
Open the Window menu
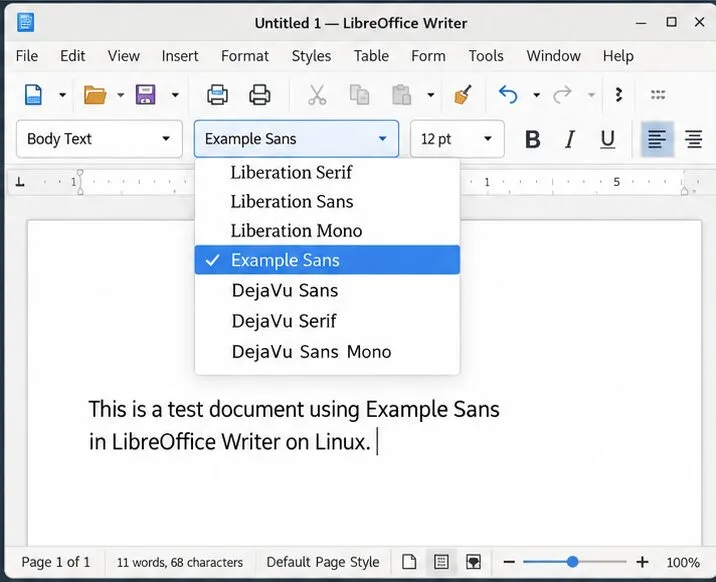coord(553,56)
